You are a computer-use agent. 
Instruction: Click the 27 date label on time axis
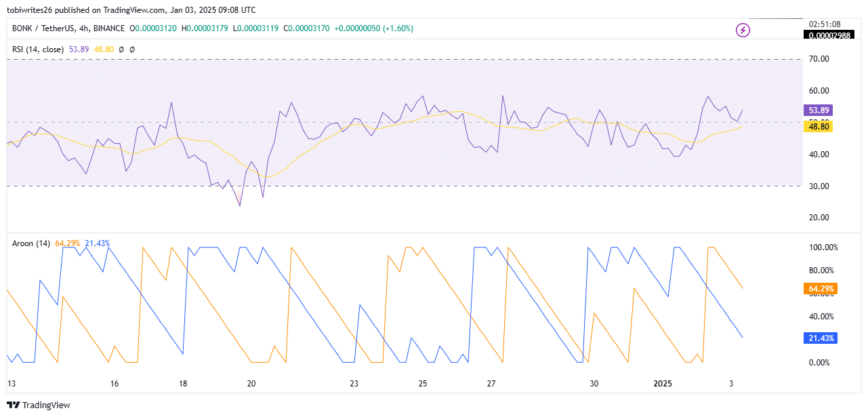point(491,384)
